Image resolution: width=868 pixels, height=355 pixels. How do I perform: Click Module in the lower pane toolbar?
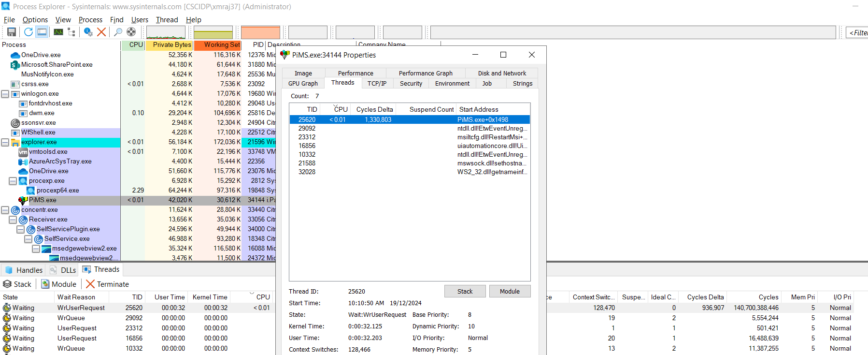point(58,284)
